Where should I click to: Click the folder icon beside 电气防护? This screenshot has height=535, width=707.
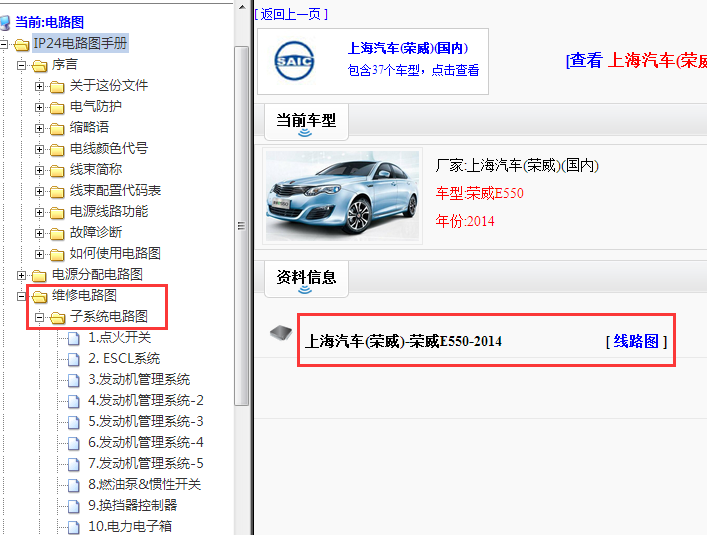point(57,108)
